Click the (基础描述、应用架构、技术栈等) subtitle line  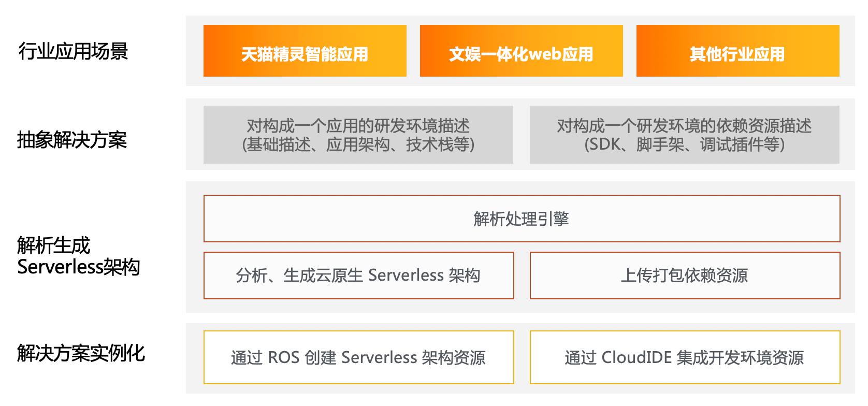click(358, 144)
